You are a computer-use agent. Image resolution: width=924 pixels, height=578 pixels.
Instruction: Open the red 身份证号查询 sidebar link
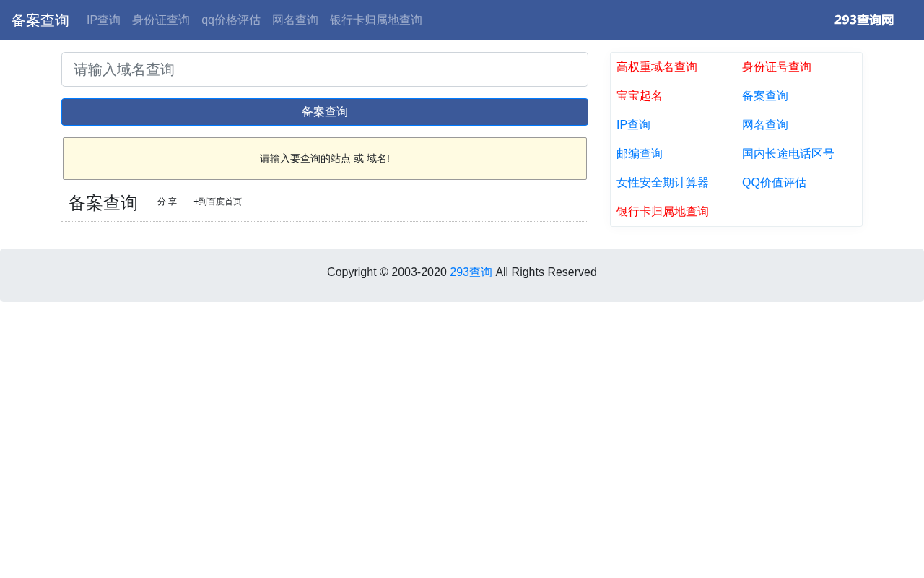(x=777, y=67)
